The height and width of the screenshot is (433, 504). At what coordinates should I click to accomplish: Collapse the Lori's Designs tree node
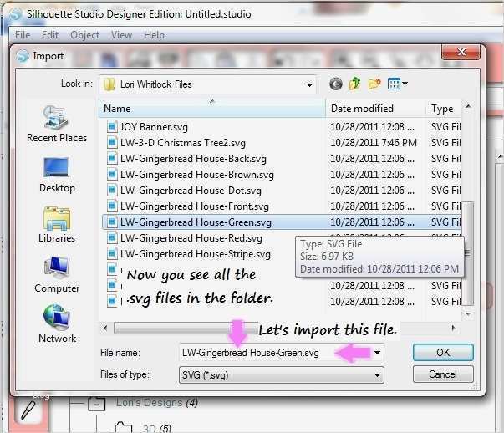tap(97, 403)
